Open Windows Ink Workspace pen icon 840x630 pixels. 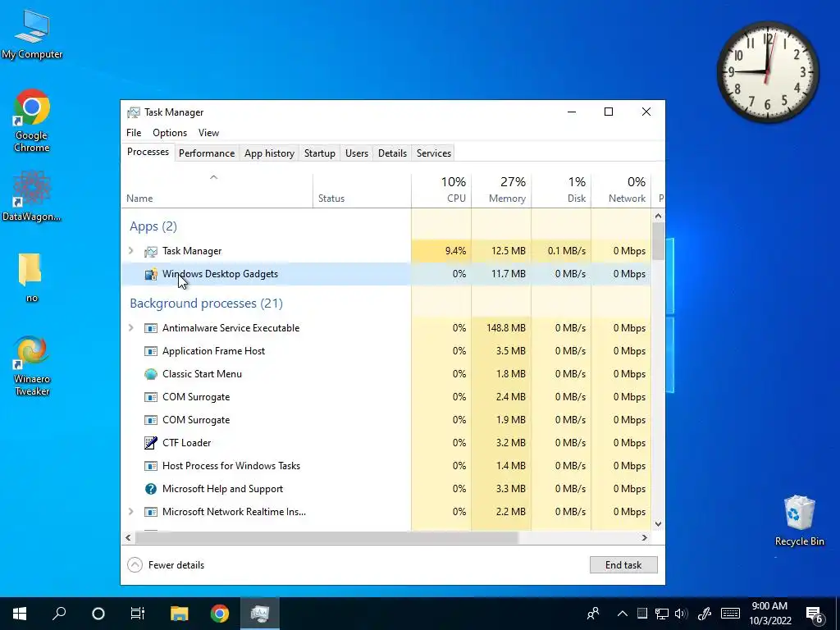pos(705,614)
